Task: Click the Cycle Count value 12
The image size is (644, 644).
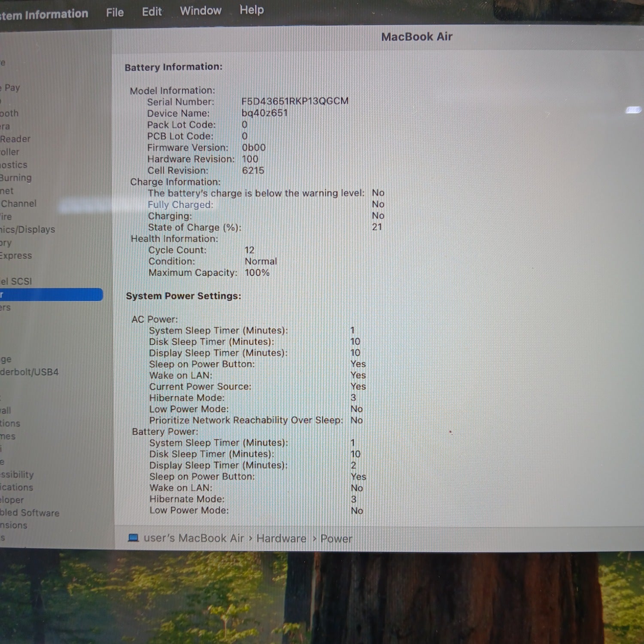Action: (x=249, y=250)
